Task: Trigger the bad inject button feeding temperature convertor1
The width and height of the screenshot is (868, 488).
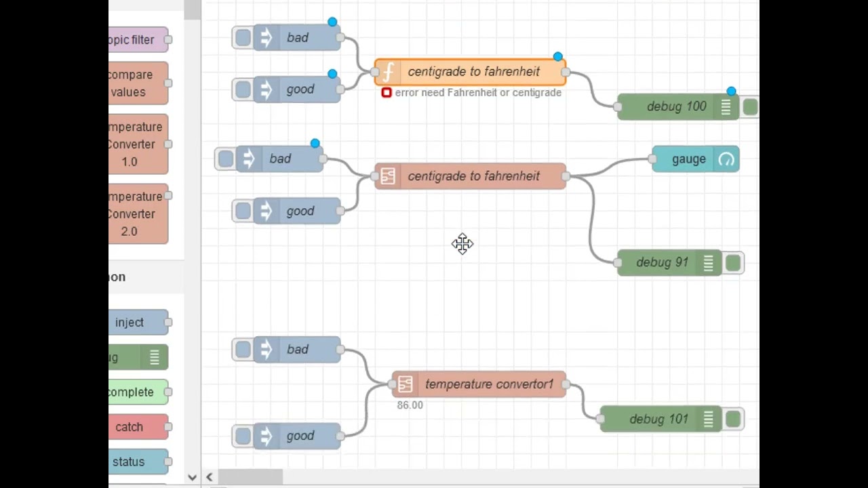Action: (243, 350)
